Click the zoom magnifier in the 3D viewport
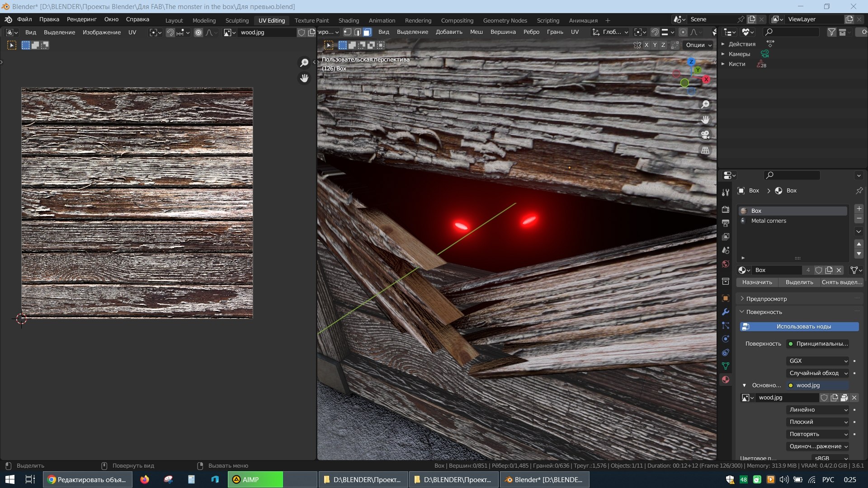Screen dimensions: 868x488 coord(705,104)
